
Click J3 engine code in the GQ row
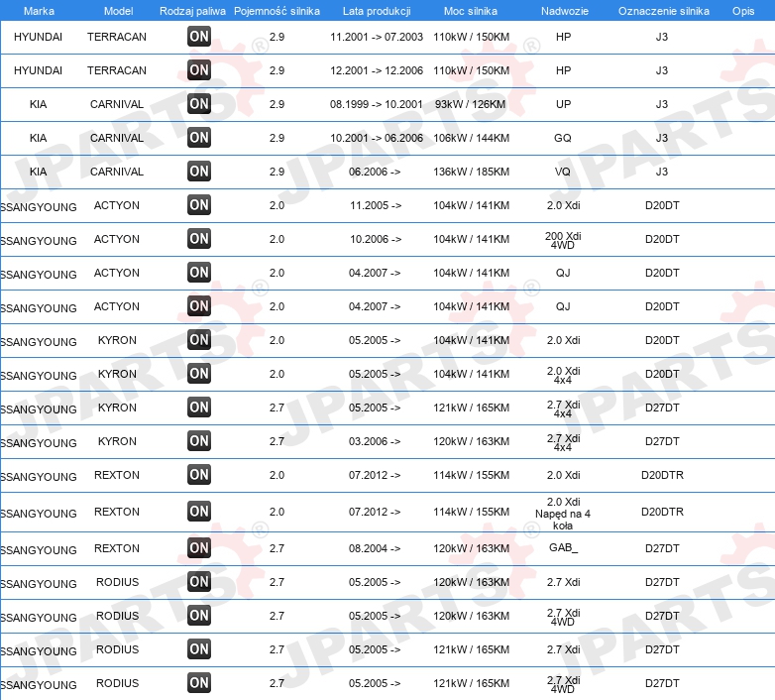tap(662, 138)
